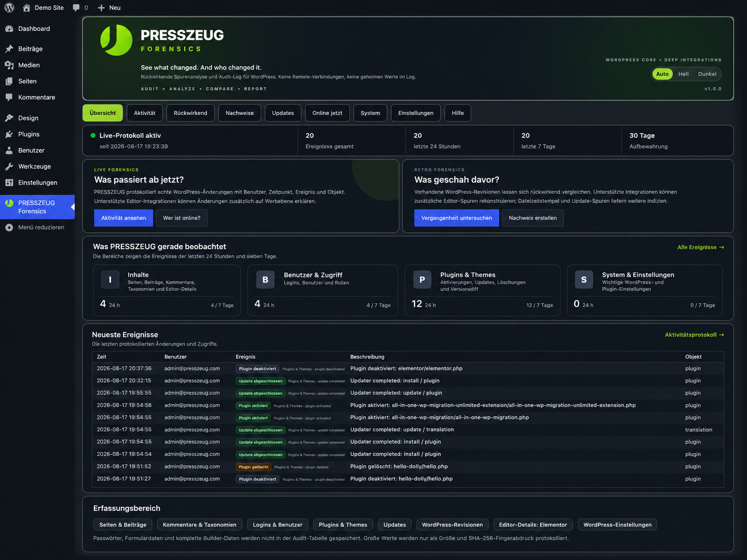Click the 2026-08-17 20:32:15 timestamp
This screenshot has height=560, width=747.
[124, 381]
